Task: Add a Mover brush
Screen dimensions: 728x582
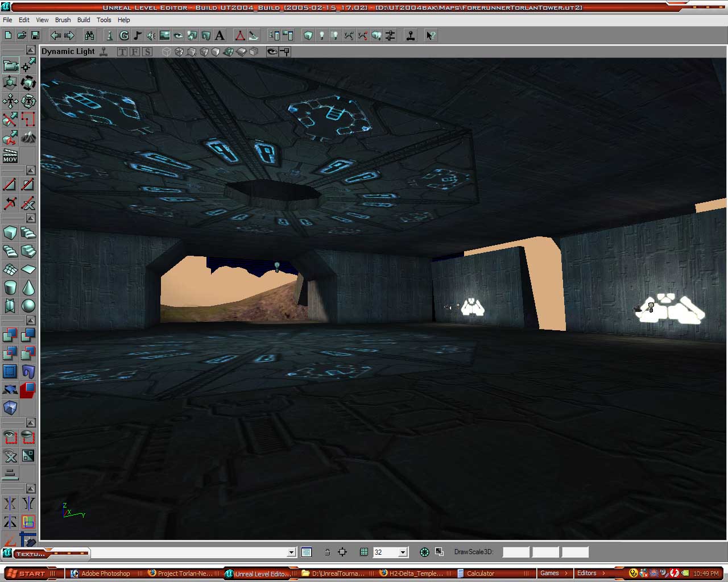Action: pyautogui.click(x=10, y=389)
